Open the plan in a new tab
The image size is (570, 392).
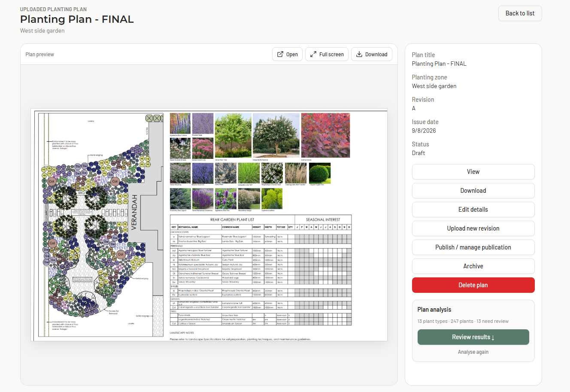pyautogui.click(x=288, y=54)
